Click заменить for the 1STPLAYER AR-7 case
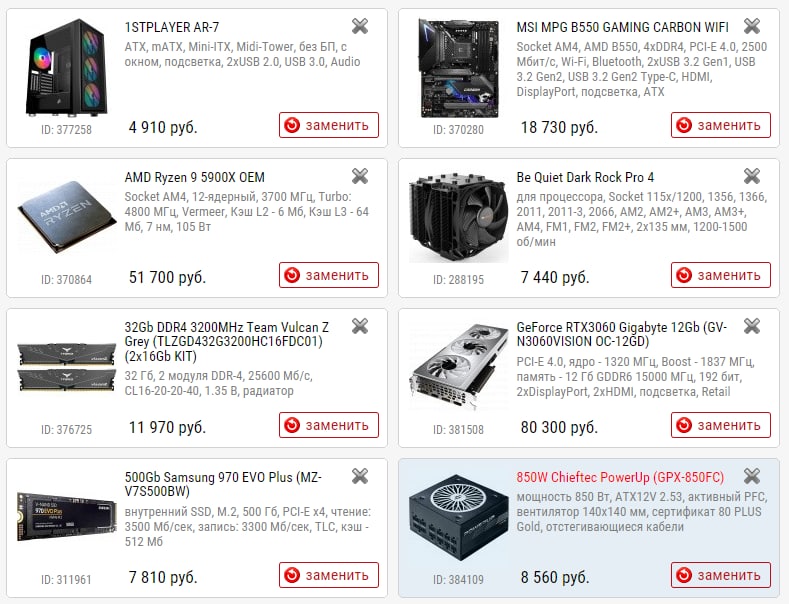The width and height of the screenshot is (789, 604). click(x=329, y=125)
